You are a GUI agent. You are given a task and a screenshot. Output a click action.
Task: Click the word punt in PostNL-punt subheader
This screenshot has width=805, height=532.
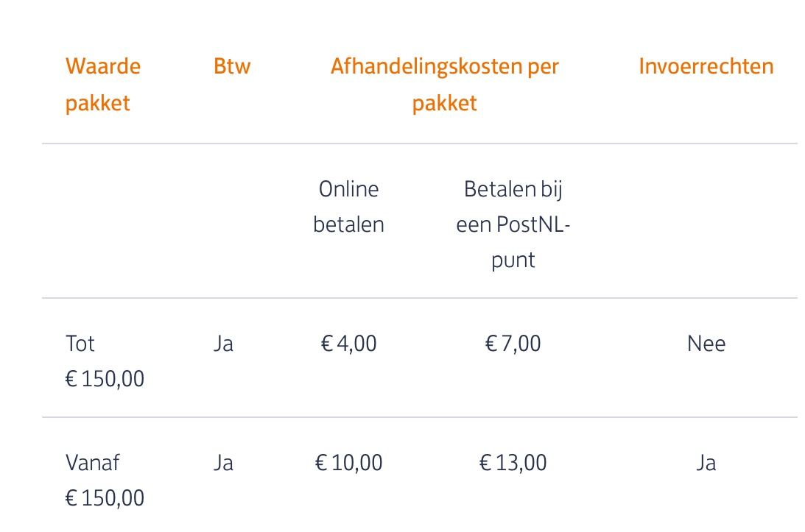point(513,260)
